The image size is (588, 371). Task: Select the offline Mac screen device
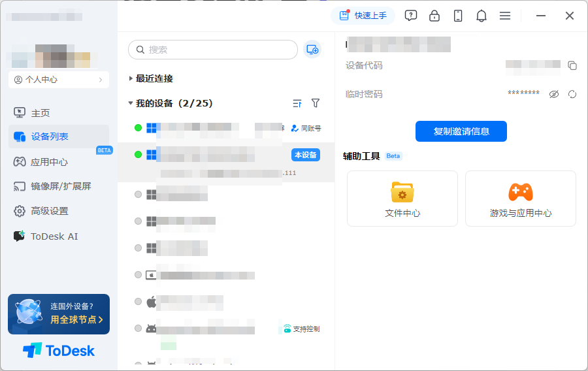(226, 275)
